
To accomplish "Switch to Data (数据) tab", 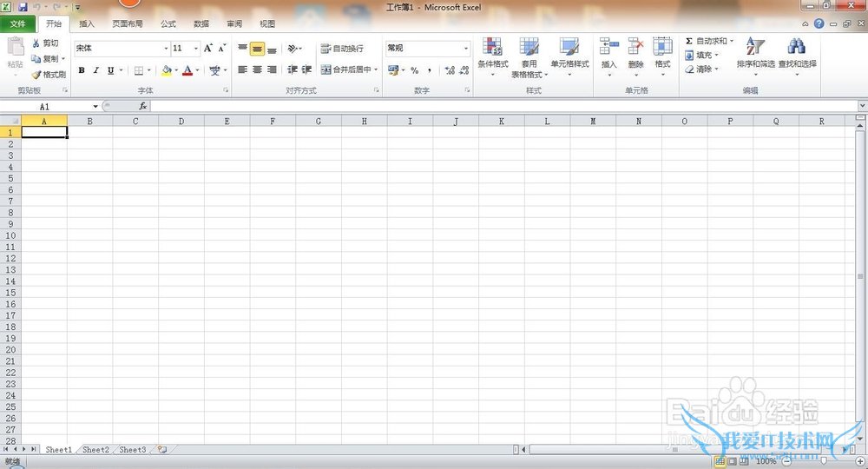I will click(x=201, y=23).
